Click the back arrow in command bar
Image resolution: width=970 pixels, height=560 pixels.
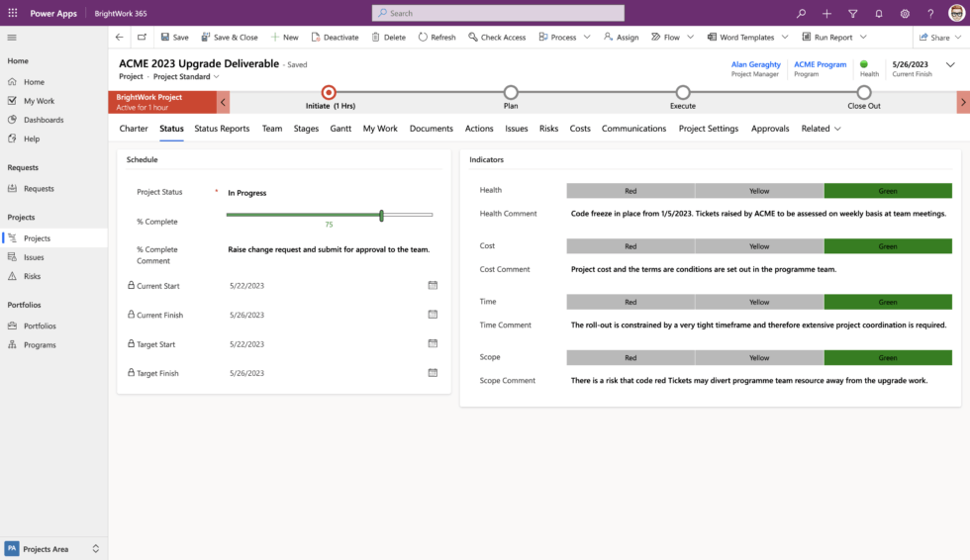120,38
